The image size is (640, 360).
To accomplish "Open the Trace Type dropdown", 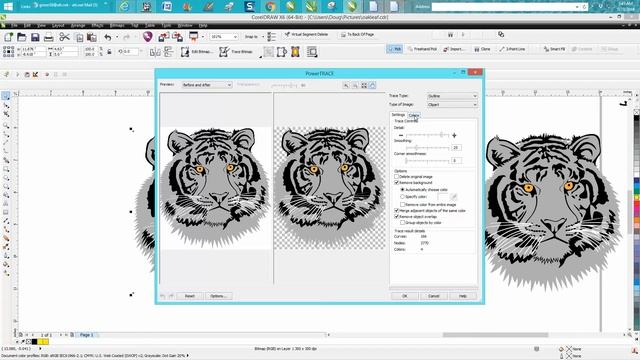I will point(452,96).
